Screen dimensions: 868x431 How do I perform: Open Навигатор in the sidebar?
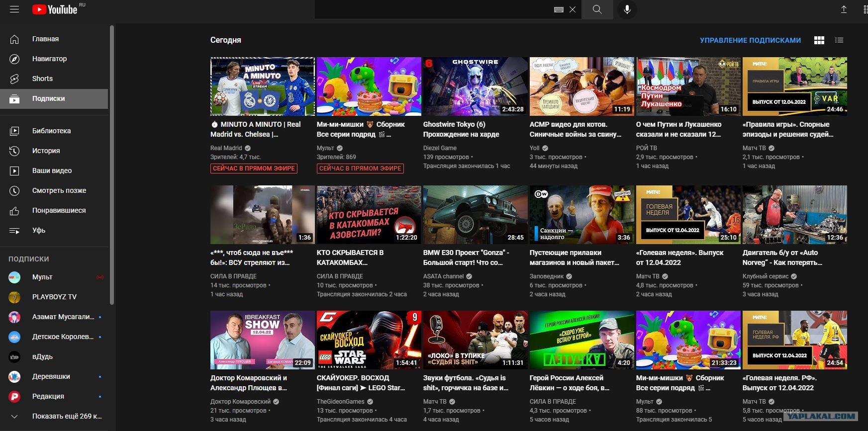pos(54,59)
